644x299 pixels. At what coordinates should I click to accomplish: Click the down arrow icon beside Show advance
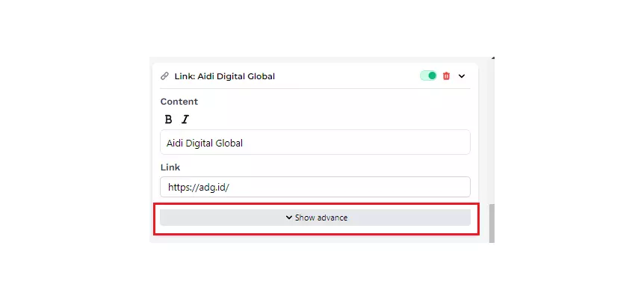288,218
